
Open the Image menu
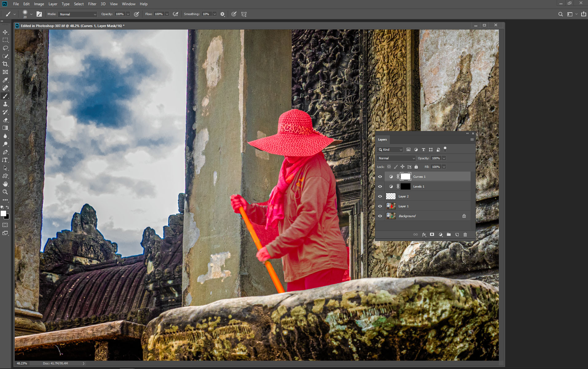(x=39, y=4)
